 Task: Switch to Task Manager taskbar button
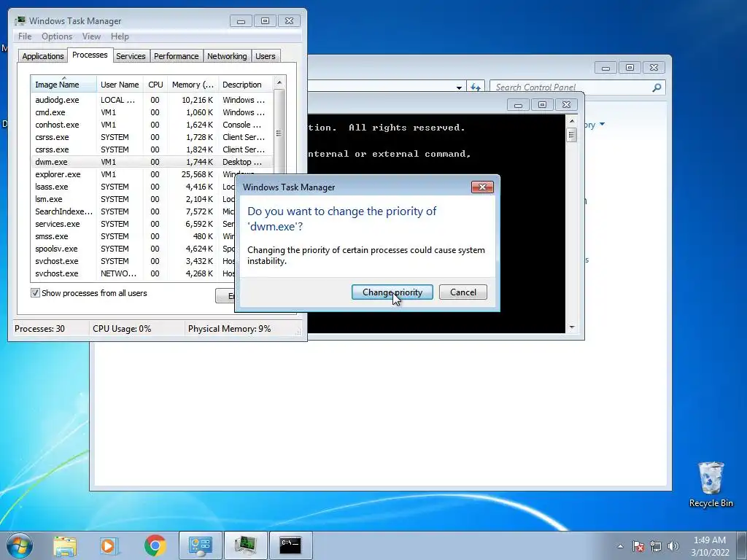[x=245, y=545]
